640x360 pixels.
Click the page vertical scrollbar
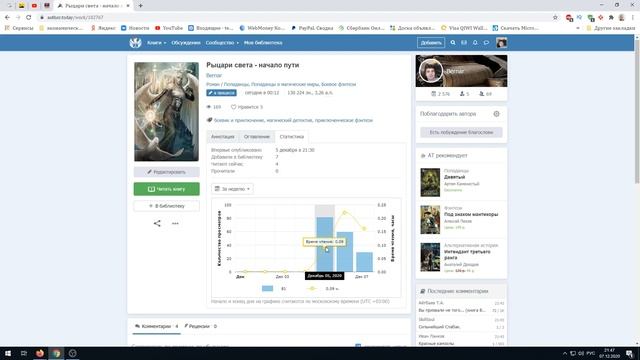pos(637,111)
